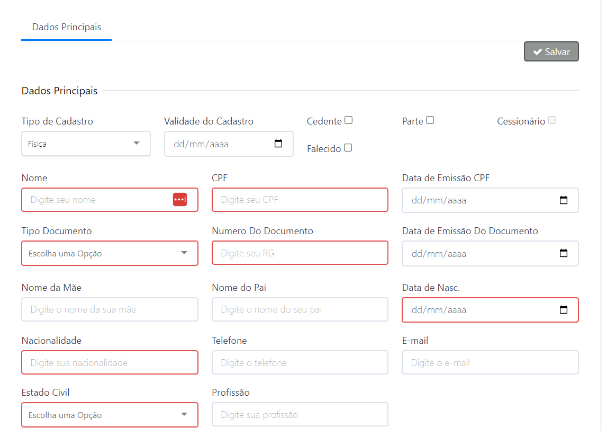Open calendar for Data de Emissão Do Documento
602x431 pixels.
pyautogui.click(x=564, y=254)
